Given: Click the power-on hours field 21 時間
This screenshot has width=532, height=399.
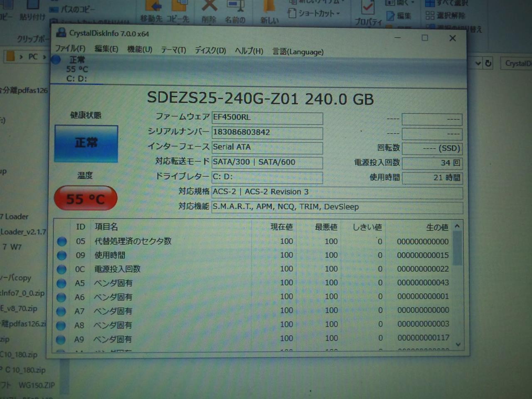Looking at the screenshot, I should pos(432,178).
